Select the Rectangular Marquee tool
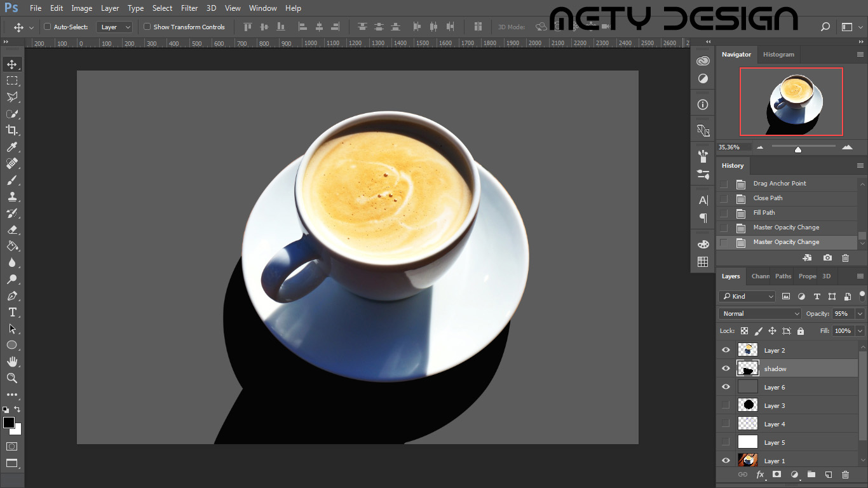Screen dimensions: 868x488 tap(12, 81)
